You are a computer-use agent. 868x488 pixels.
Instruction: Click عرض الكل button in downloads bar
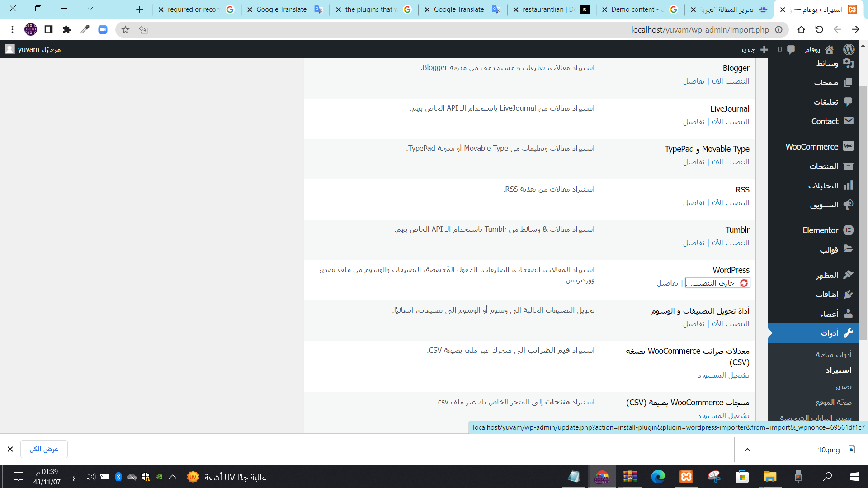pyautogui.click(x=44, y=449)
